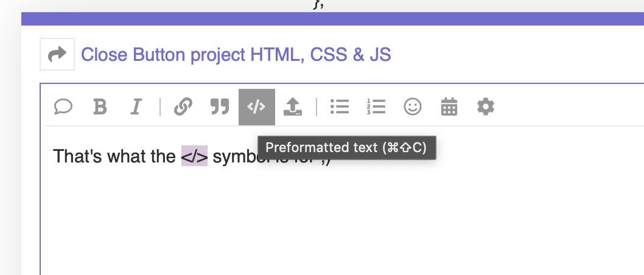Upload a file using the upload icon
Screen dimensions: 644x275
point(293,108)
